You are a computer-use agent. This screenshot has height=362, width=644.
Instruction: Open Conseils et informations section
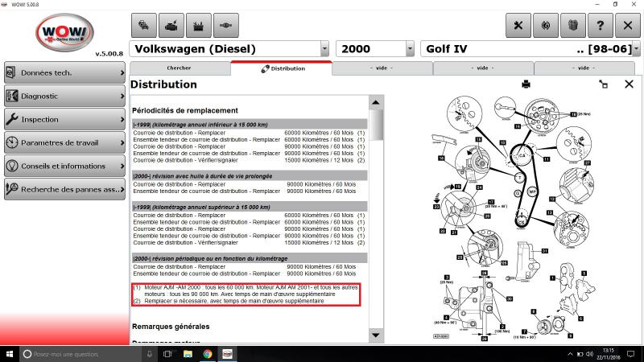pos(65,166)
